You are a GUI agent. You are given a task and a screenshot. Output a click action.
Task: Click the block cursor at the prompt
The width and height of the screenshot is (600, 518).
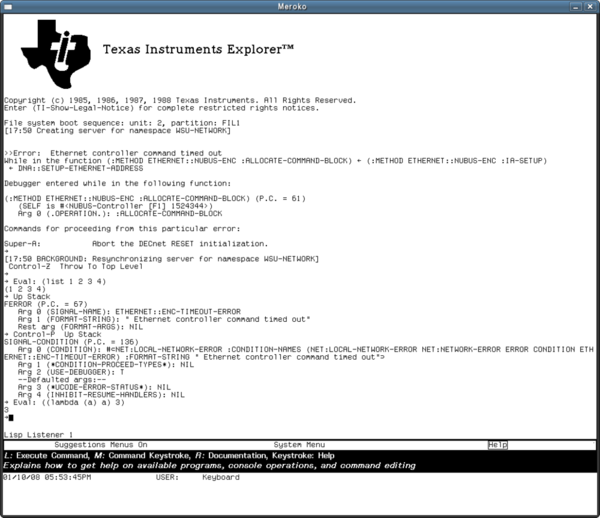[11, 418]
